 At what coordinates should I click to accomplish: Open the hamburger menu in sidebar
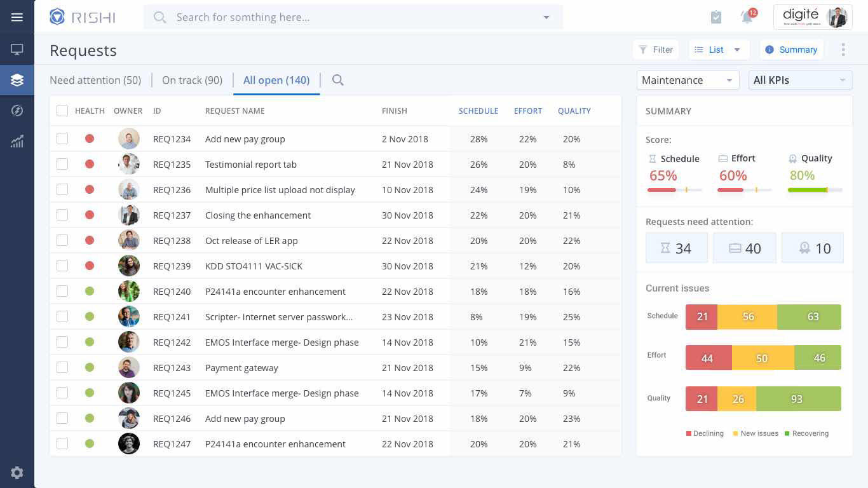tap(17, 17)
